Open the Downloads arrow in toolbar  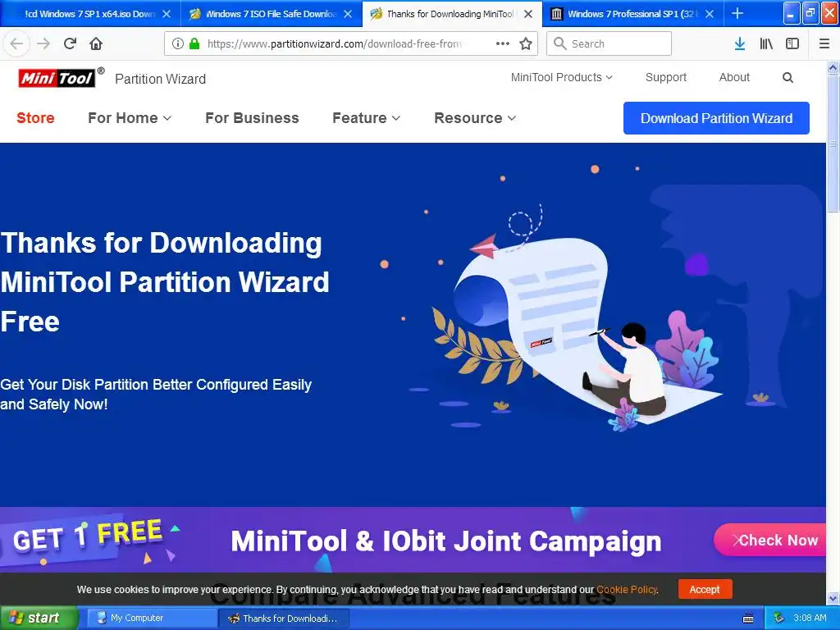tap(740, 43)
